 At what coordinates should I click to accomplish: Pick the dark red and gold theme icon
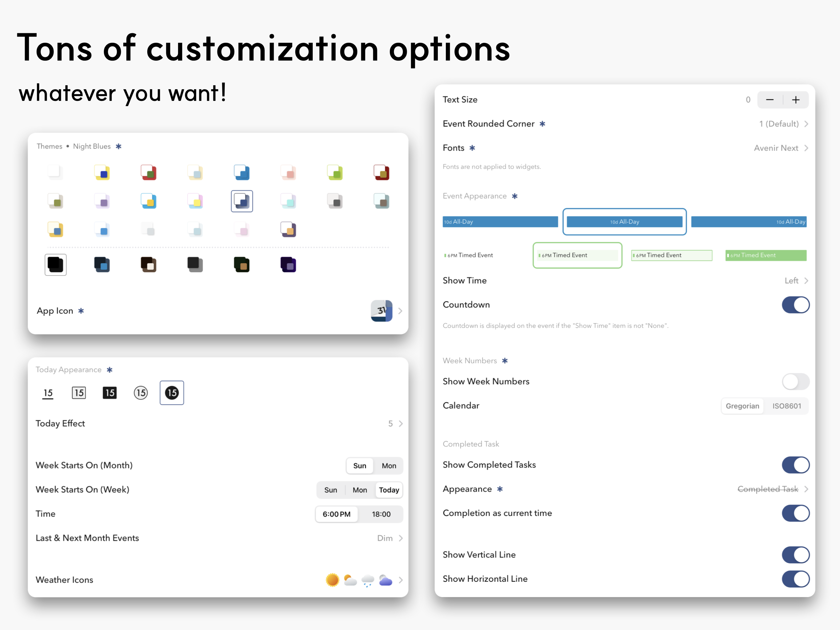coord(382,173)
